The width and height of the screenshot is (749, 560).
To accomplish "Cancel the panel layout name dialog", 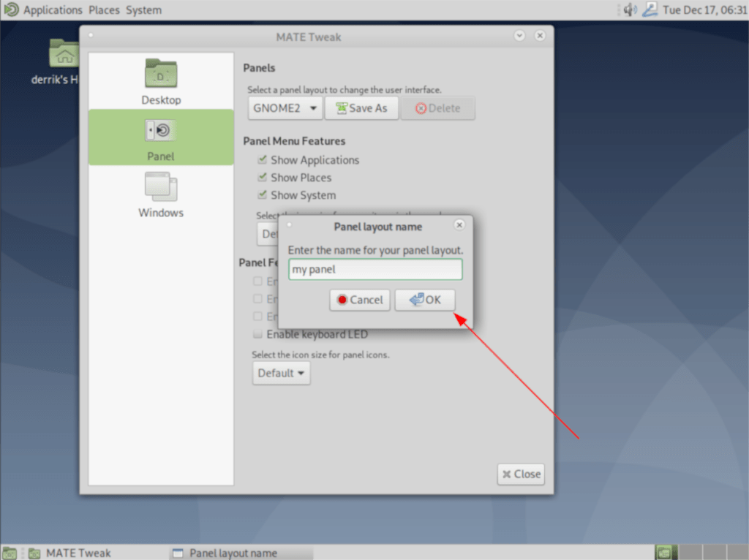I will point(359,300).
